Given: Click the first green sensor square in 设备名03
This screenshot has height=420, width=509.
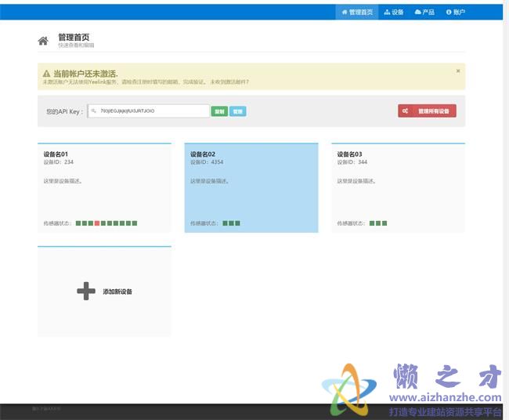Looking at the screenshot, I should click(x=372, y=223).
